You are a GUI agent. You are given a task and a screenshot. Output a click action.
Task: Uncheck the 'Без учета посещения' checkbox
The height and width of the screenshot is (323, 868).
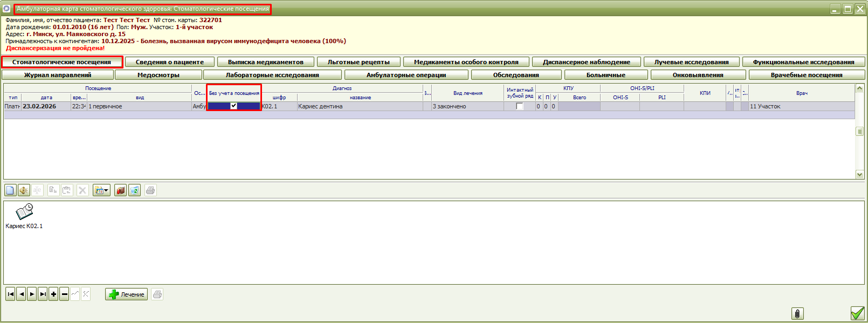point(233,106)
